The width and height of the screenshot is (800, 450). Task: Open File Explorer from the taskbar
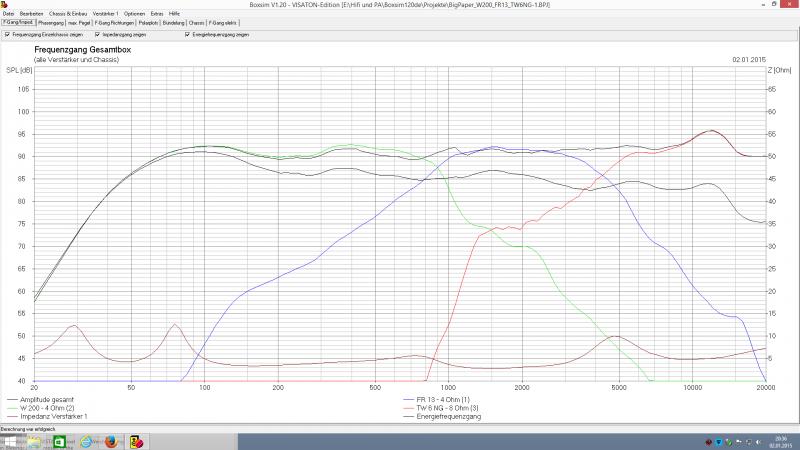[35, 441]
